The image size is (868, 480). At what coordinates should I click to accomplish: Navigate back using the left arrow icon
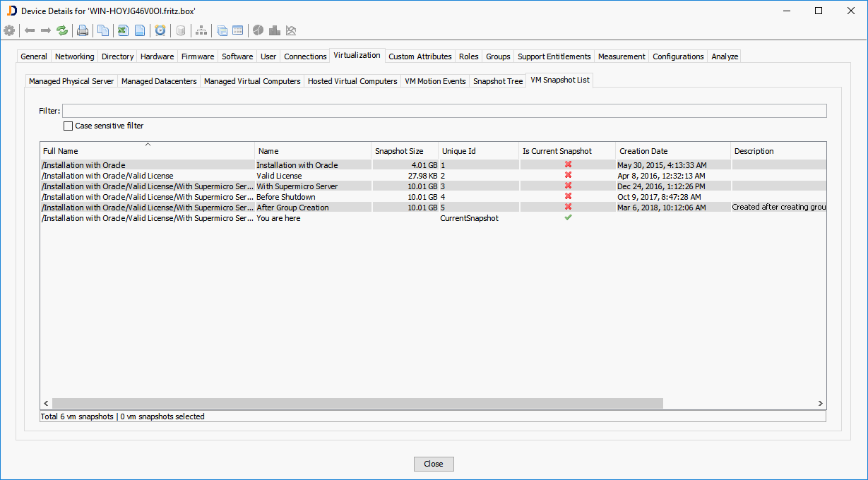[28, 30]
